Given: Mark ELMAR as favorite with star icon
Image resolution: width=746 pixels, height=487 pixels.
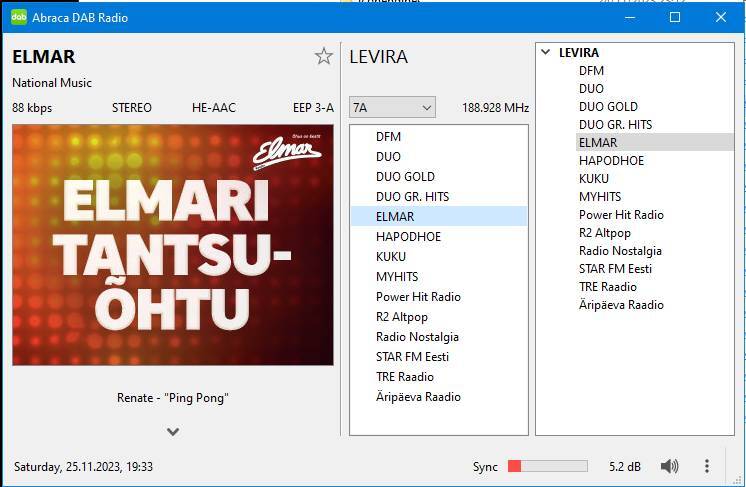Looking at the screenshot, I should coord(324,56).
